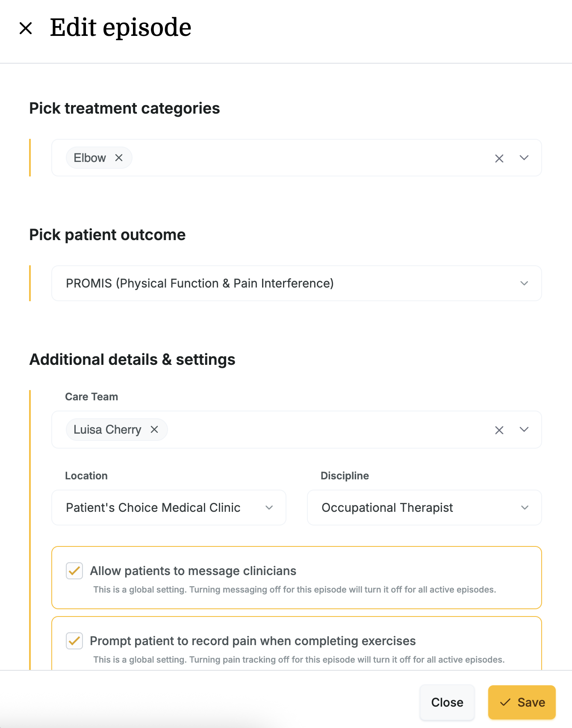The width and height of the screenshot is (572, 728).
Task: Toggle Prompt patient to record pain checkbox
Action: coord(74,641)
